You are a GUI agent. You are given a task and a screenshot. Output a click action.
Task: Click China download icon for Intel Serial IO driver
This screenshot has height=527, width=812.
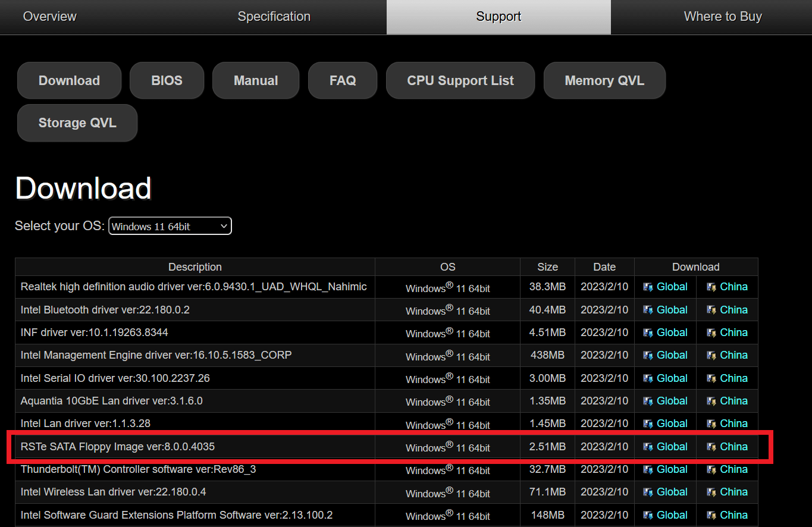point(711,378)
